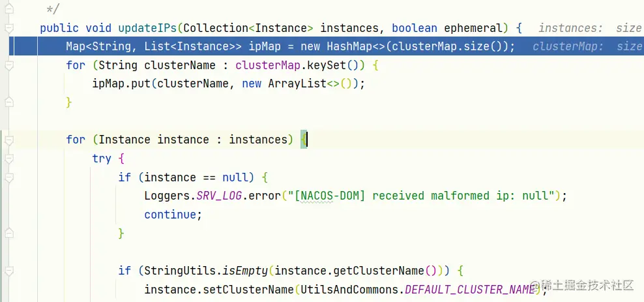Screen dimensions: 644x302
Task: Click 'Loggers' class reference
Action: coord(167,196)
